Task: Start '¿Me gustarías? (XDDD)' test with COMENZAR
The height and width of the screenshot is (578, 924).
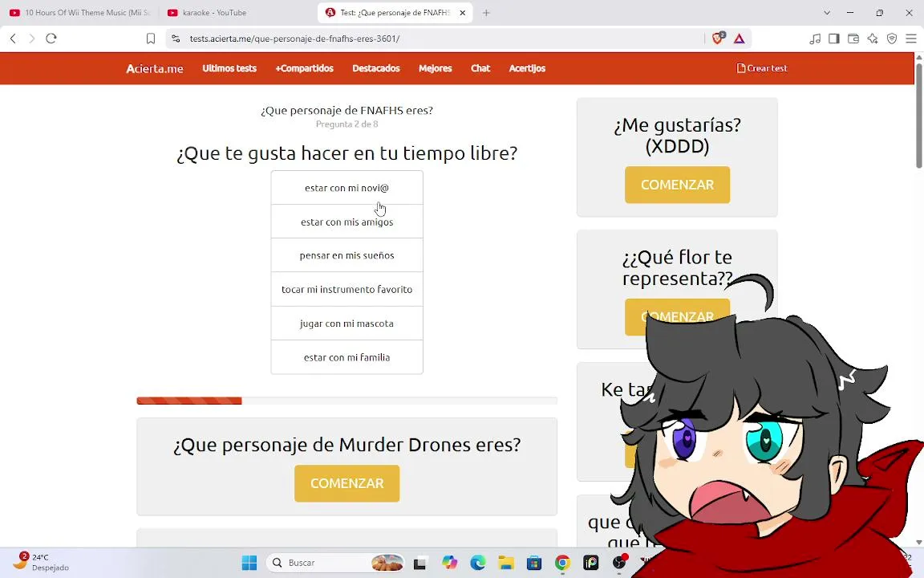Action: [x=677, y=185]
